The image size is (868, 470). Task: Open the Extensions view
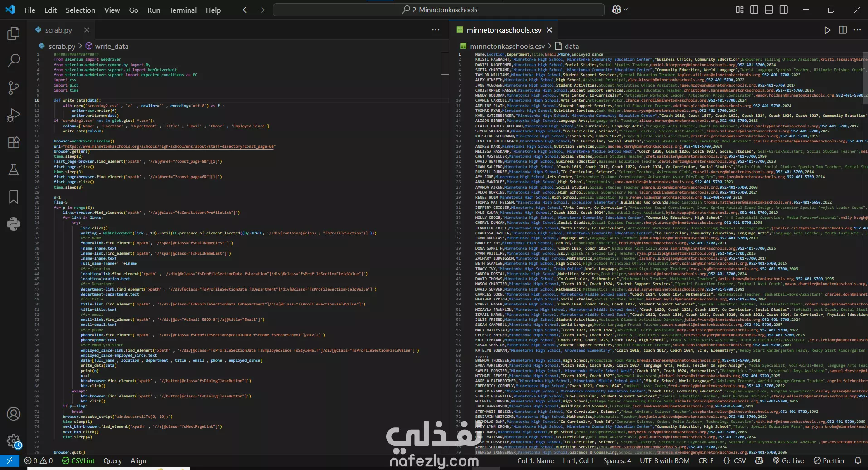pyautogui.click(x=14, y=142)
